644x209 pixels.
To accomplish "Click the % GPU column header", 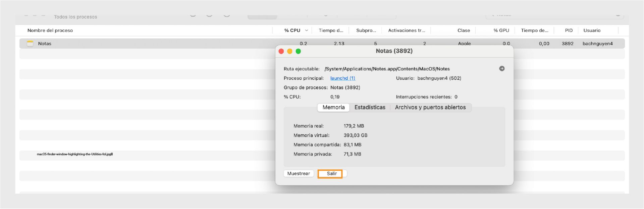I will pyautogui.click(x=501, y=31).
